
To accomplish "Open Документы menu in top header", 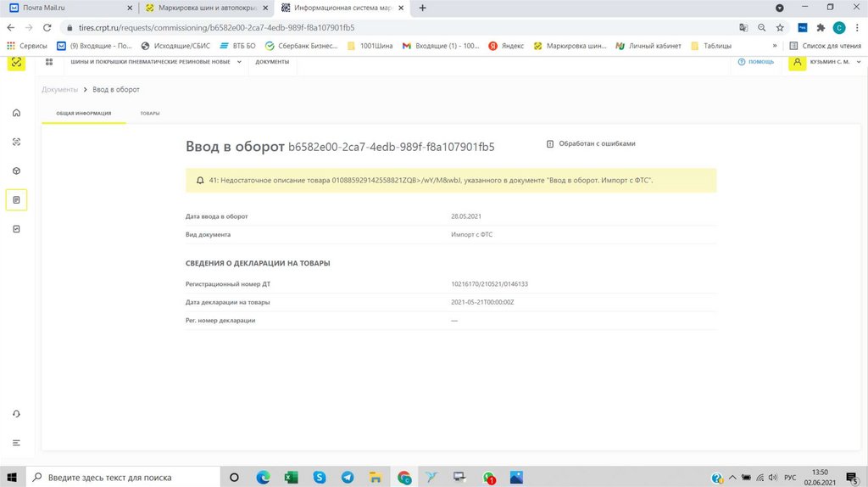I will point(272,62).
